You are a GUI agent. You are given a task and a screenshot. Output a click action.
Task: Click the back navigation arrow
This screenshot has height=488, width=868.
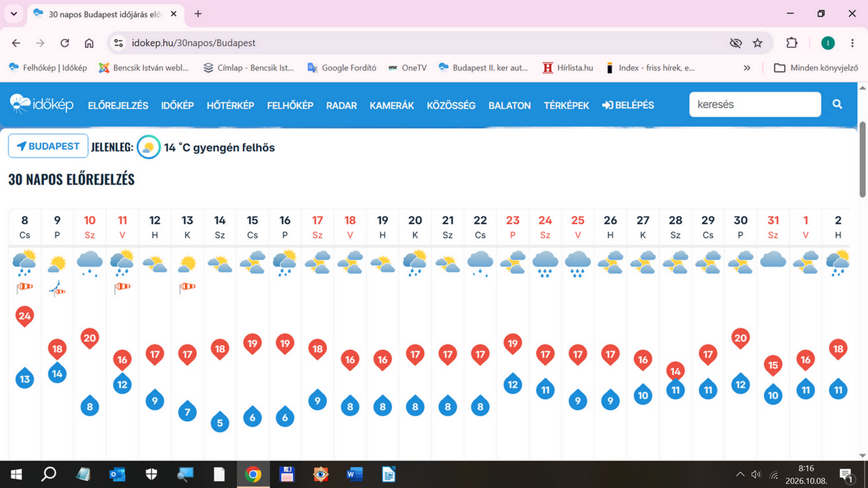(17, 43)
